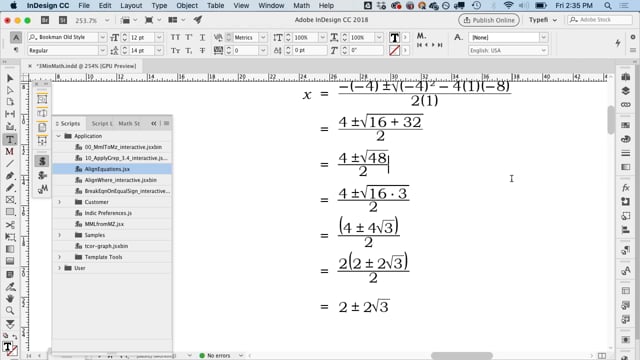Open the Type menu
The width and height of the screenshot is (640, 360).
pos(159,6)
